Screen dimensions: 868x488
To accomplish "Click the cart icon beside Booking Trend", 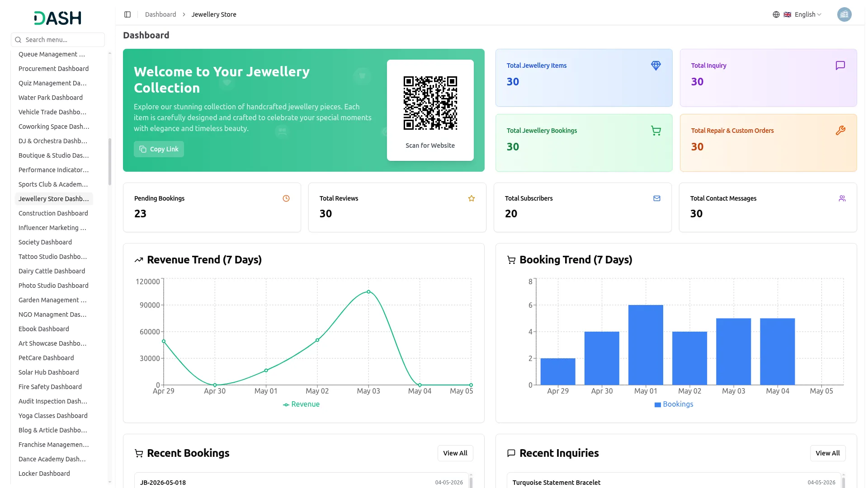I will 511,260.
